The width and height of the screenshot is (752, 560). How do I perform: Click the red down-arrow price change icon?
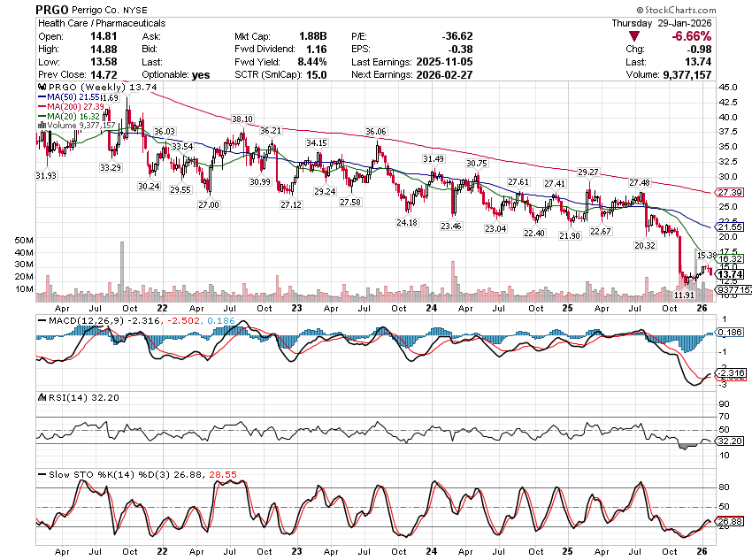633,35
